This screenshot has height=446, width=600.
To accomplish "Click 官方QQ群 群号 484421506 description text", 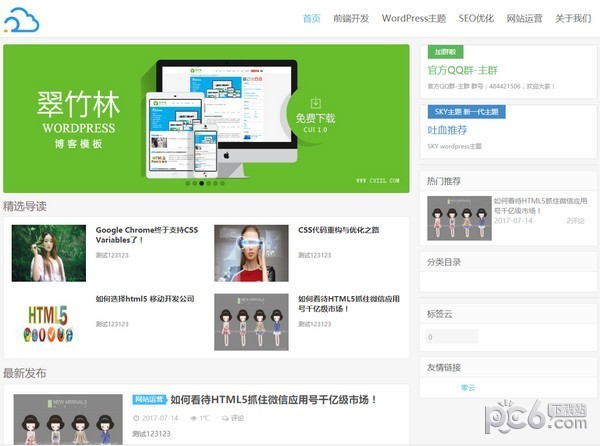I will pyautogui.click(x=491, y=86).
